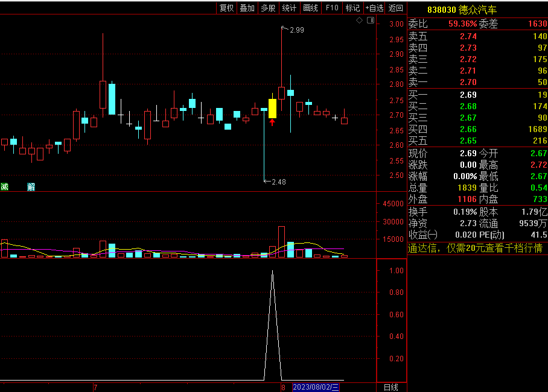Click the 3.00 price axis label
548x392 pixels.
pyautogui.click(x=397, y=24)
